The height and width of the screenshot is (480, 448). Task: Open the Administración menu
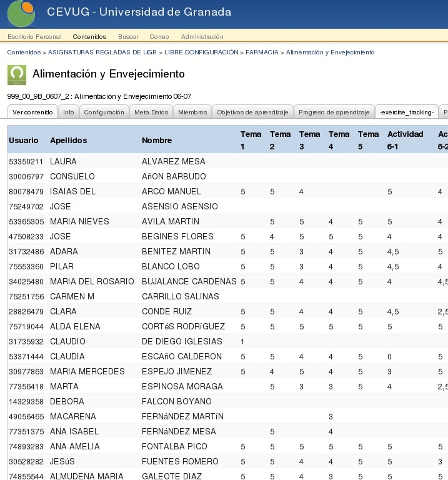202,37
